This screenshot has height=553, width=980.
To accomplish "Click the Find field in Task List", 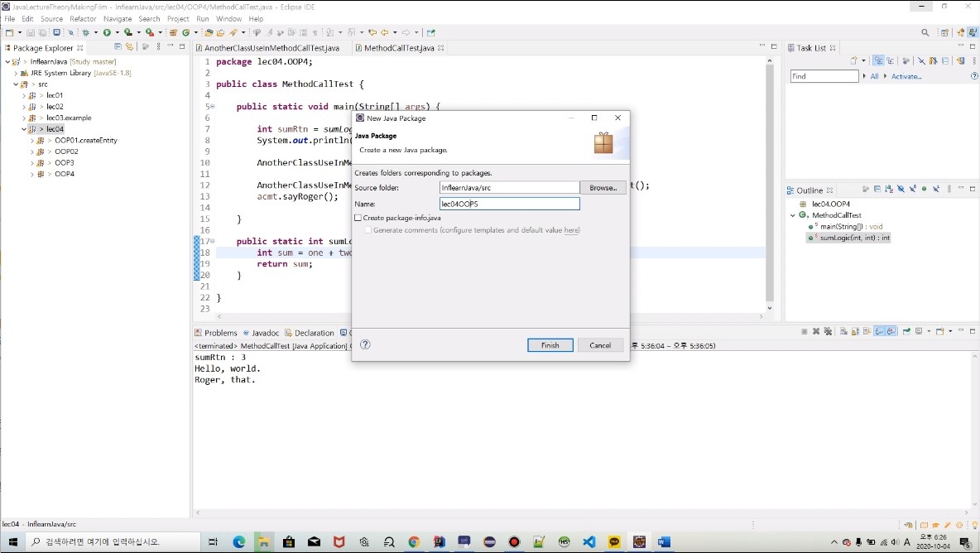I will [824, 76].
